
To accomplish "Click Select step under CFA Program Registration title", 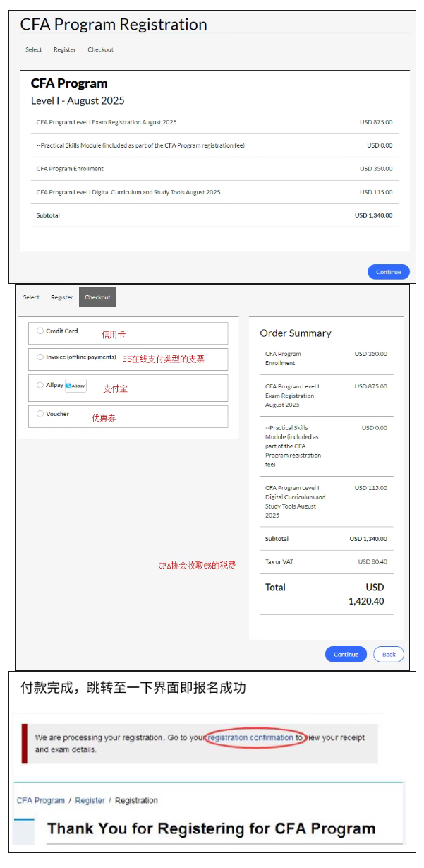I will pyautogui.click(x=34, y=49).
